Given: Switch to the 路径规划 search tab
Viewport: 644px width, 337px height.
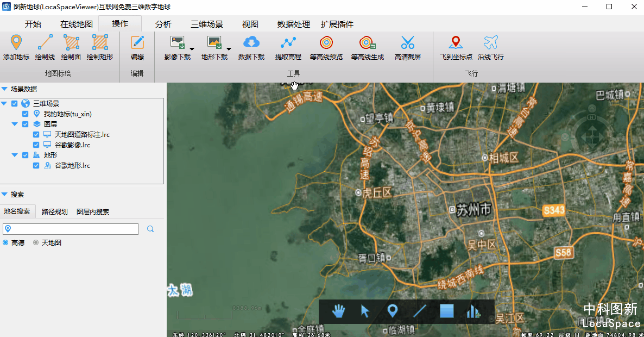Looking at the screenshot, I should (x=55, y=211).
